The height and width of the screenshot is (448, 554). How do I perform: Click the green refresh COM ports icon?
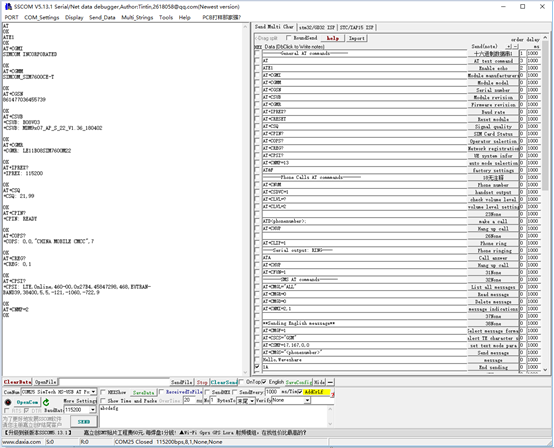[46, 402]
